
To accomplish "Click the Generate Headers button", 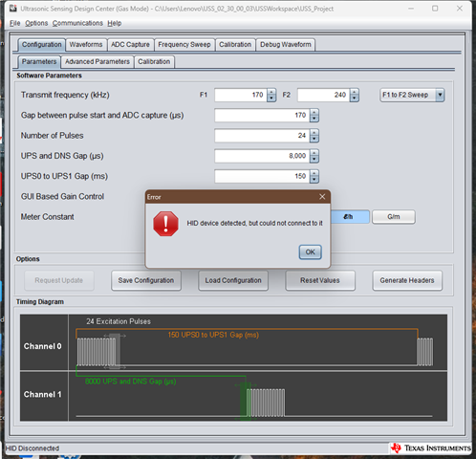I will (x=407, y=280).
